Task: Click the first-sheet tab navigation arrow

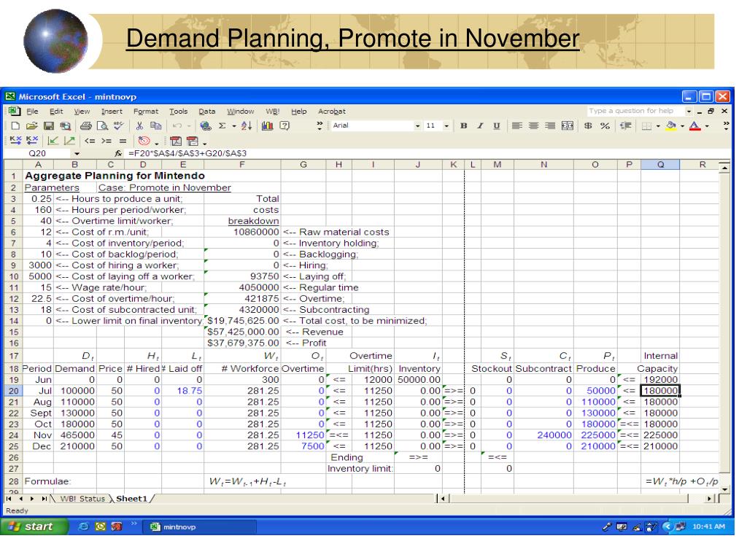Action: point(9,499)
